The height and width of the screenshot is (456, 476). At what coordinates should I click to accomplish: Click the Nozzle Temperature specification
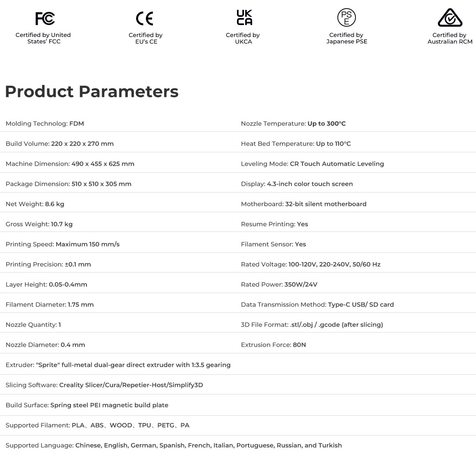pyautogui.click(x=293, y=124)
